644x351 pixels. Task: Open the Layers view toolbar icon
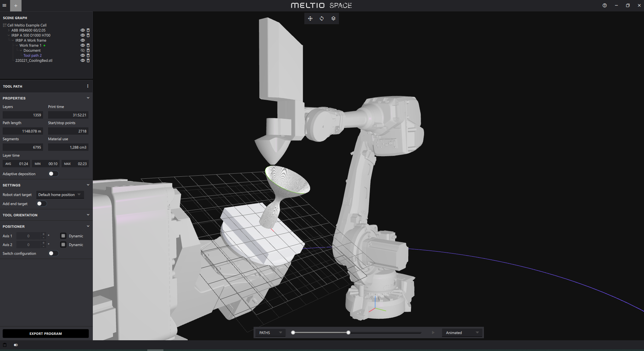[x=333, y=18]
